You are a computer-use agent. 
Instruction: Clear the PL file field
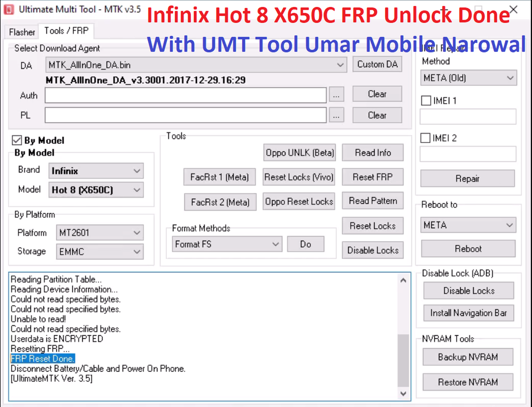pyautogui.click(x=377, y=115)
